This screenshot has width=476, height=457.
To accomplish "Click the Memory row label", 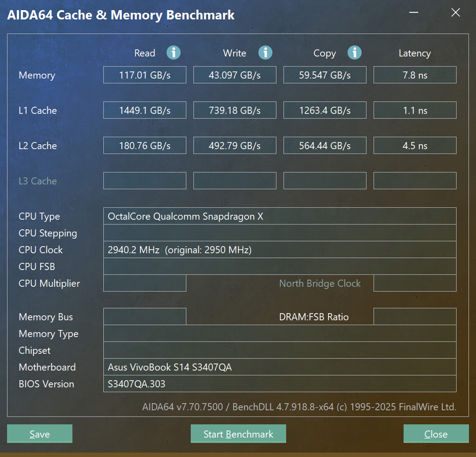I will point(37,75).
